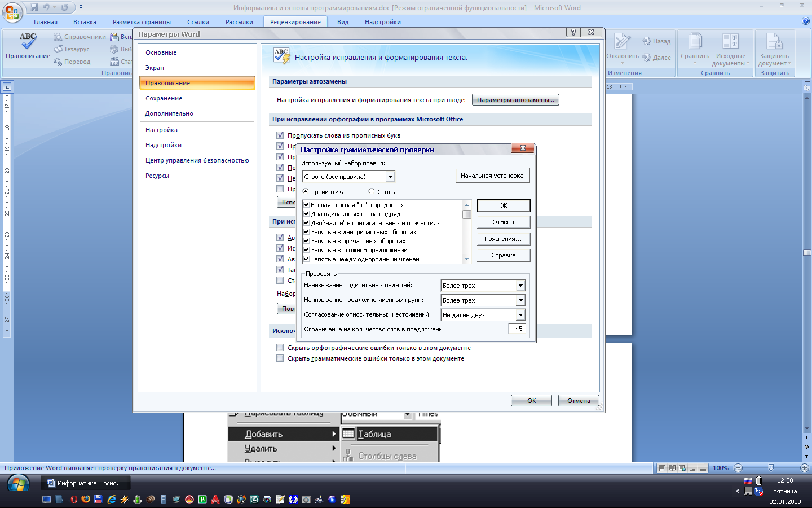Click the Исходные документы icon
Screen dimensions: 812x508
(730, 41)
